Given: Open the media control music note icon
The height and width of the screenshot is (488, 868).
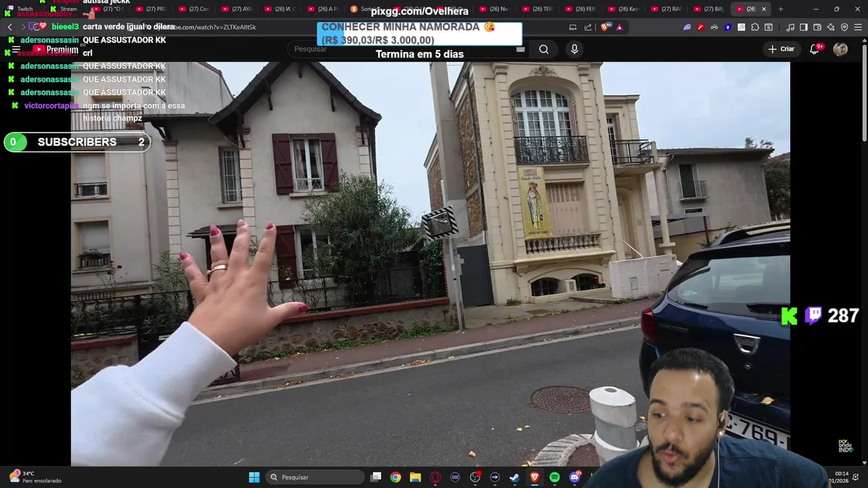Looking at the screenshot, I should tap(790, 27).
